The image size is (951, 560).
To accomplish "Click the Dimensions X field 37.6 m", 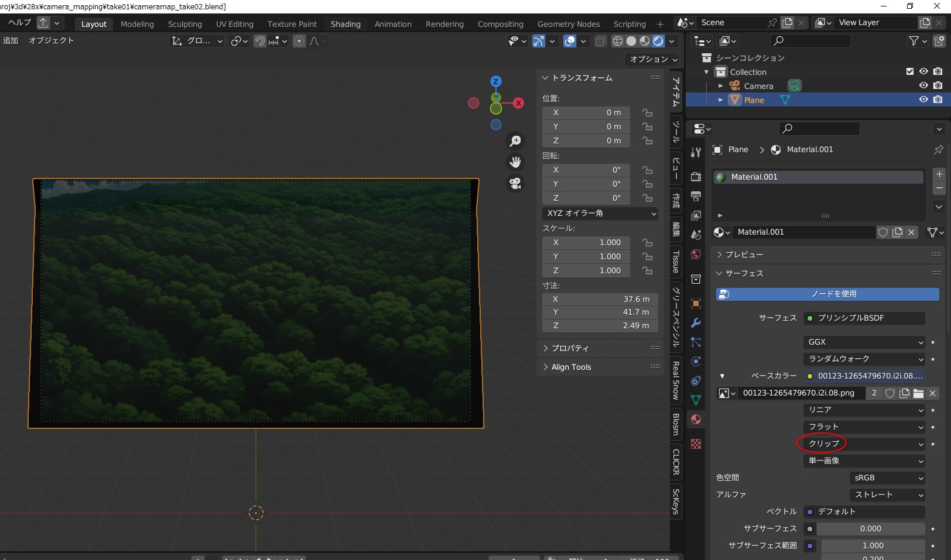I will coord(600,299).
